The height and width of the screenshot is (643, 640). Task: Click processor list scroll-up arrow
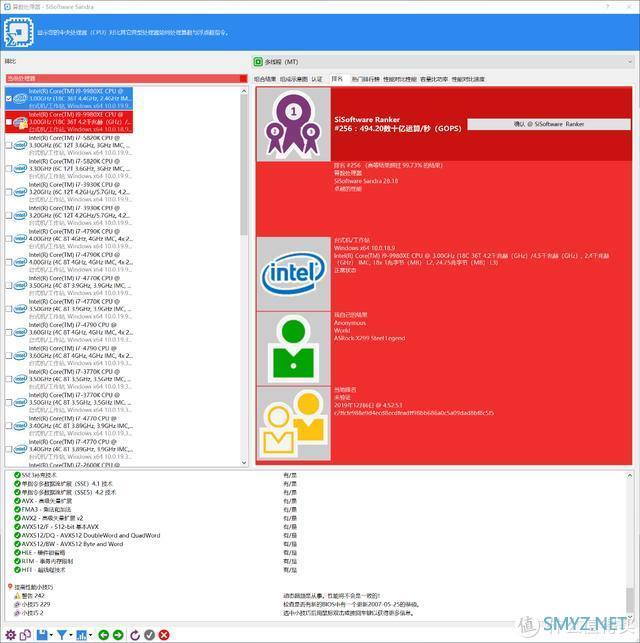[x=244, y=91]
